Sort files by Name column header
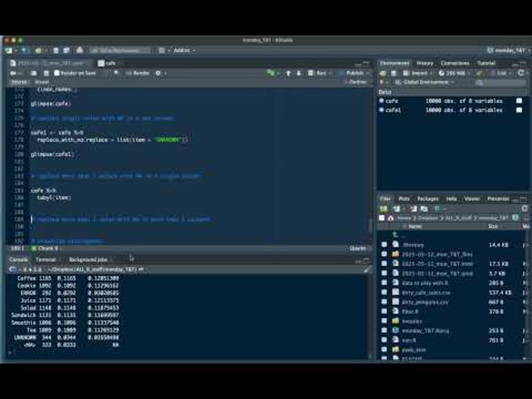Image resolution: width=532 pixels, height=399 pixels. point(415,226)
